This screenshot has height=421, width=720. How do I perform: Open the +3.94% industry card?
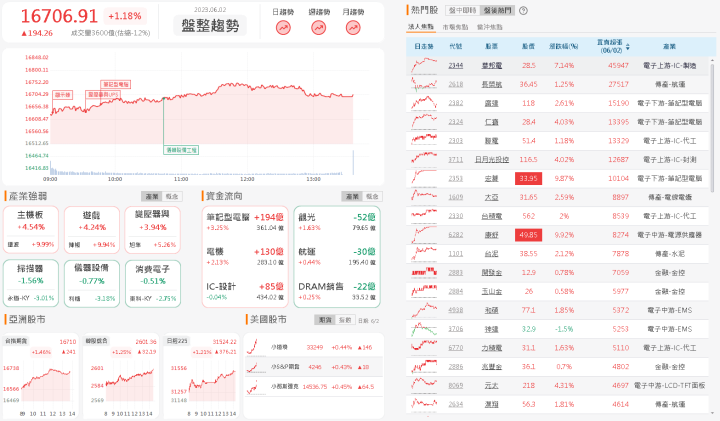152,230
